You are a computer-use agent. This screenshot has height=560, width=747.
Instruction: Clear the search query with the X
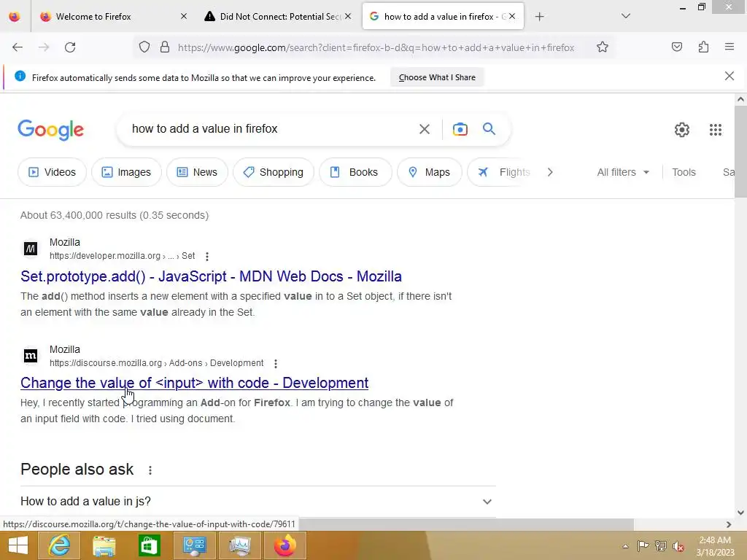425,129
